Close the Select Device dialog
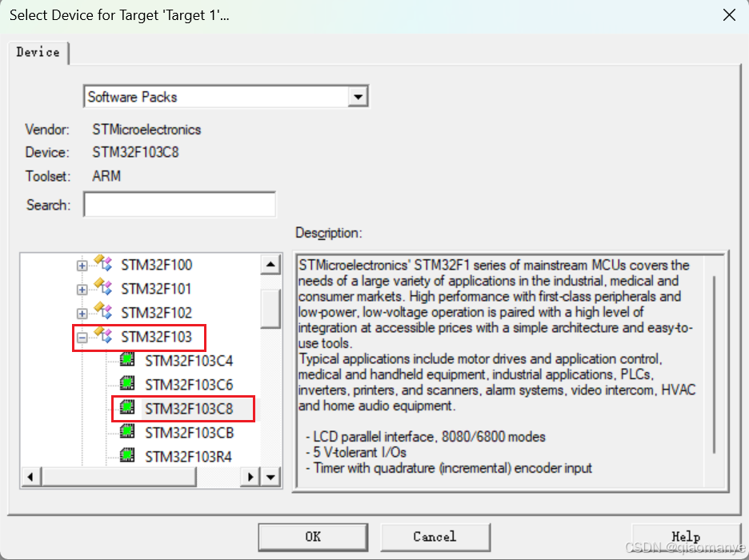 click(x=729, y=15)
